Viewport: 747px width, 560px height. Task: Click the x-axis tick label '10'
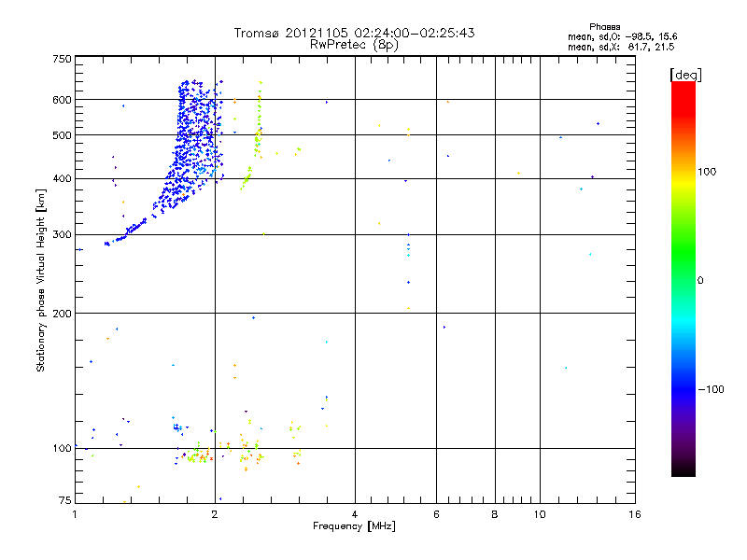click(540, 514)
